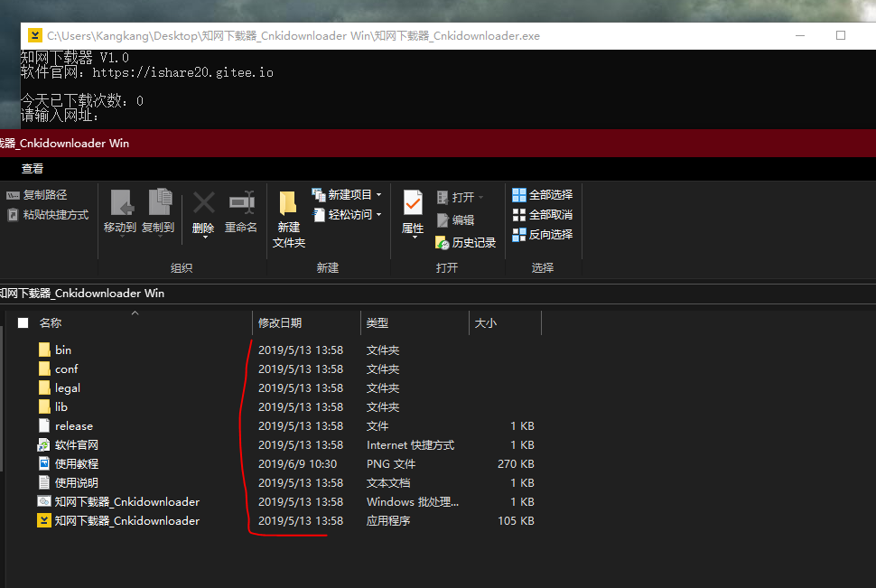
Task: Click the History (历史记录) label
Action: pyautogui.click(x=474, y=243)
